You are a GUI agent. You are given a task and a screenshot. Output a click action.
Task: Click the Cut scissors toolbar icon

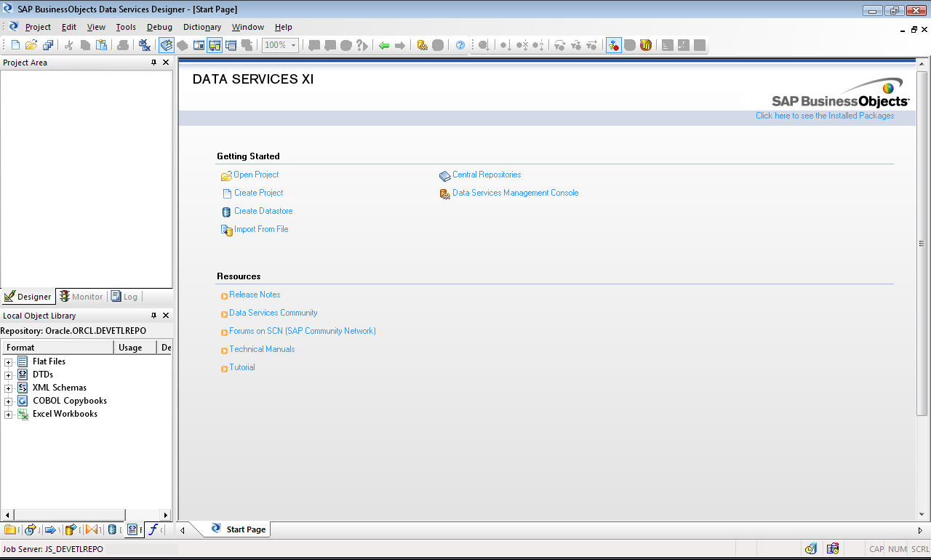(68, 45)
